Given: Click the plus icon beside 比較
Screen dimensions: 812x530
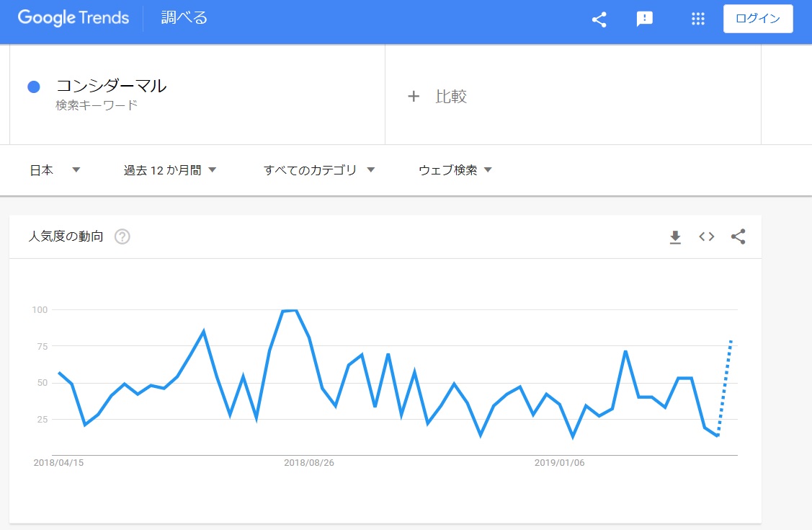Looking at the screenshot, I should [414, 97].
